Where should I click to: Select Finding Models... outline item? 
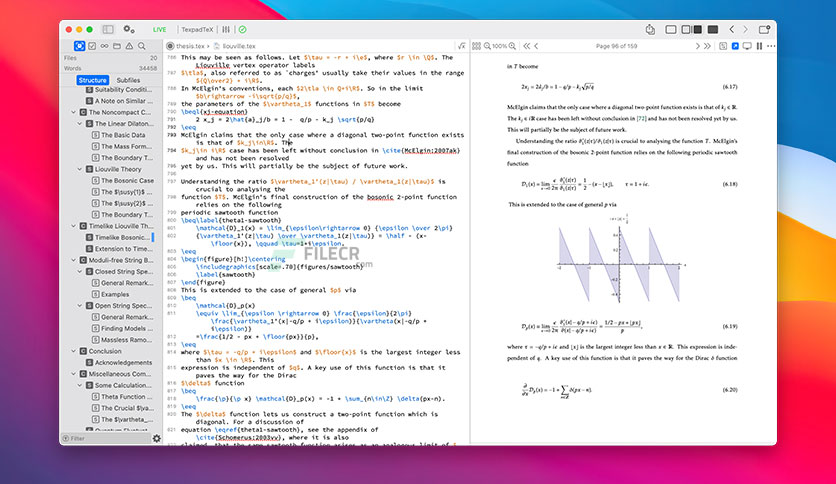point(122,328)
